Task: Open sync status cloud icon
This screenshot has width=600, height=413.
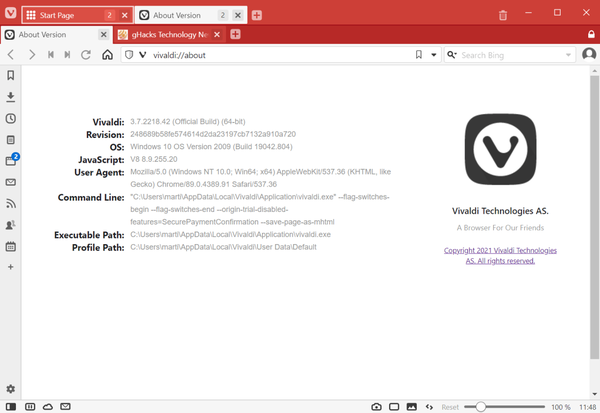Action: point(47,406)
